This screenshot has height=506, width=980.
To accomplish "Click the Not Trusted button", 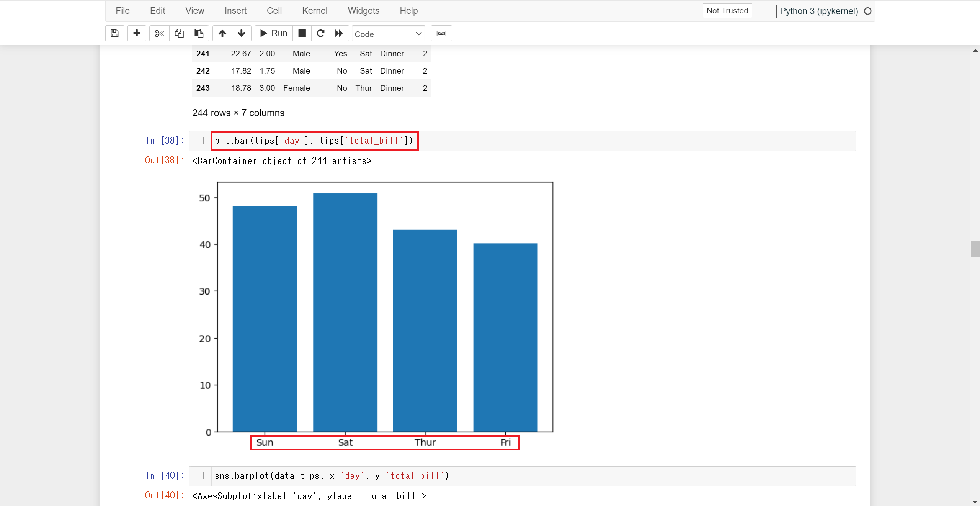I will [x=727, y=11].
